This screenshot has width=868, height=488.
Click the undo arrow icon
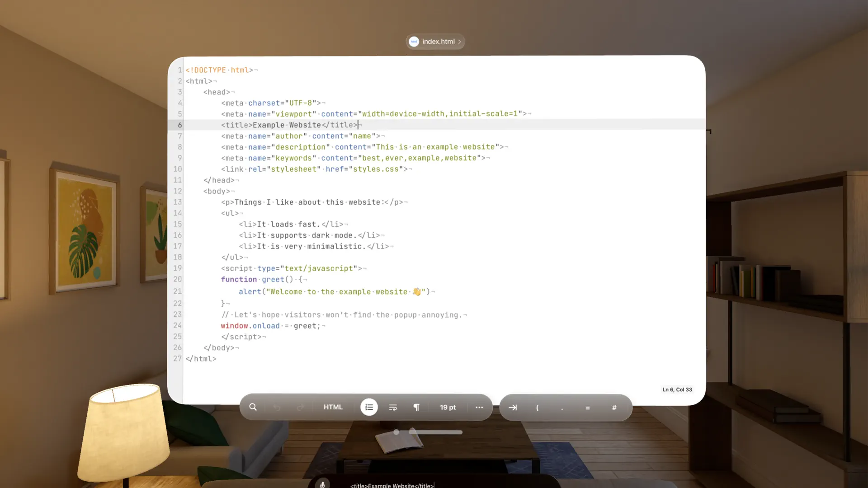click(x=277, y=408)
